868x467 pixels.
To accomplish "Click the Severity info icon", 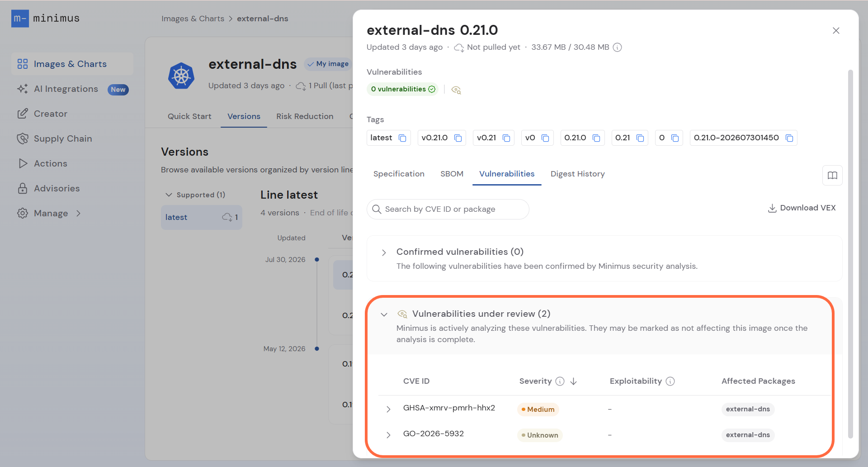I will click(x=560, y=381).
